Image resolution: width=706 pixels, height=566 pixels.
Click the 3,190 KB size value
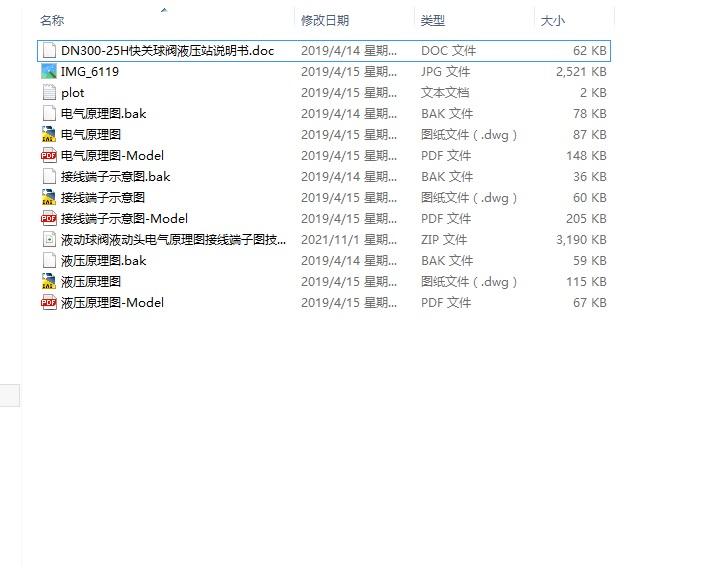581,240
